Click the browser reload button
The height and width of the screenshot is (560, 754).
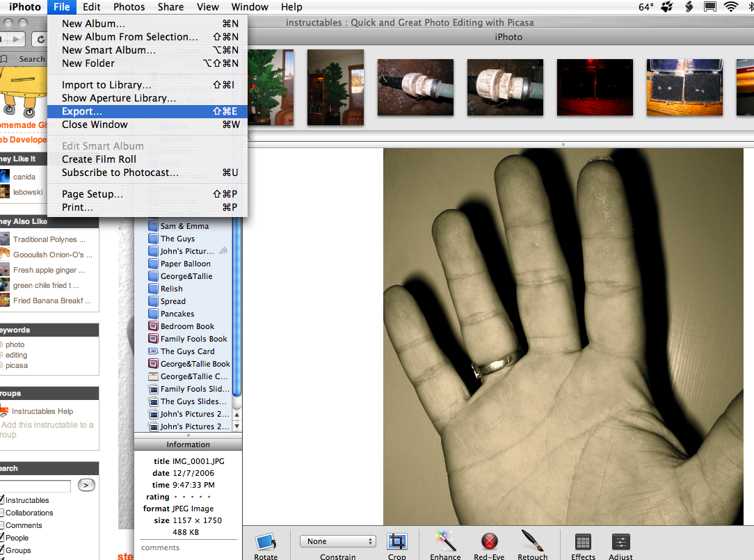tap(41, 40)
